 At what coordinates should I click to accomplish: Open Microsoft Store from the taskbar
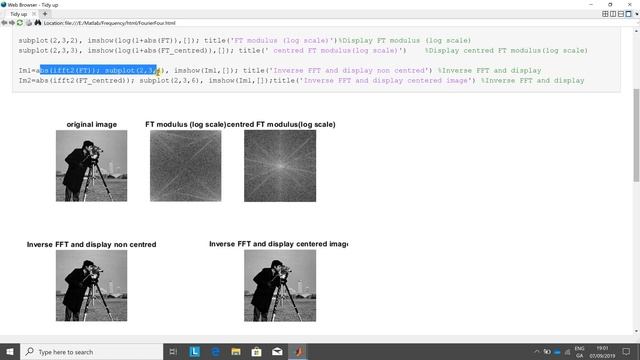256,351
